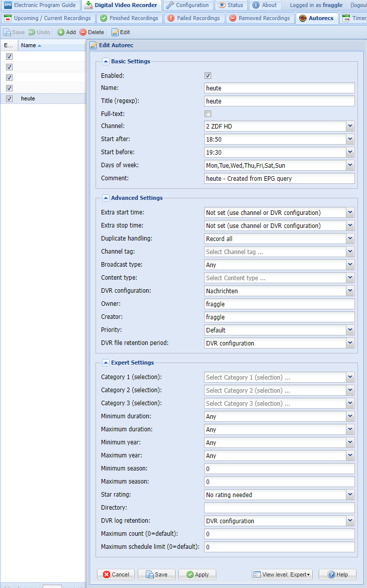Sort by Name column header
The height and width of the screenshot is (588, 367).
(x=52, y=45)
